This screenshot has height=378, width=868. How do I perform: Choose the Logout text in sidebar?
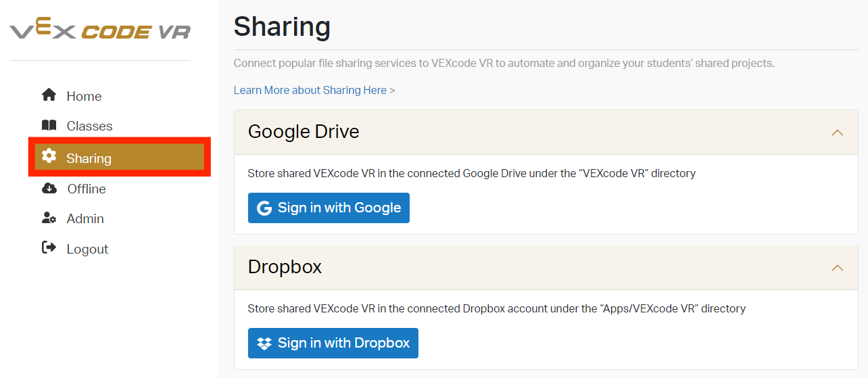[87, 250]
